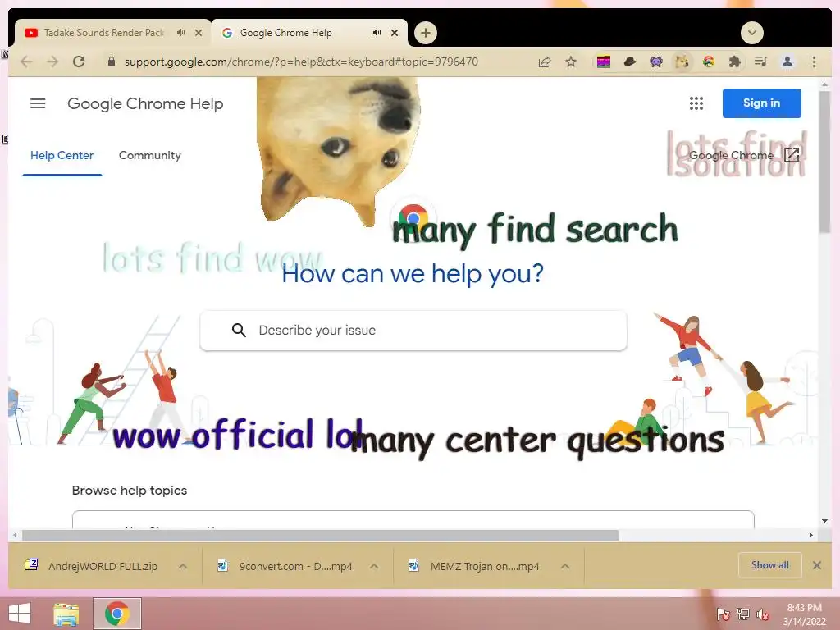The height and width of the screenshot is (630, 840).
Task: Close the downloads bar
Action: [x=817, y=565]
